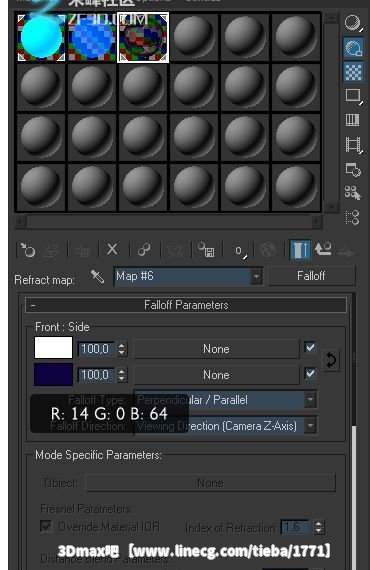370x570 pixels.
Task: Open the Falloff Direction Viewing Direction dropdown
Action: click(225, 426)
